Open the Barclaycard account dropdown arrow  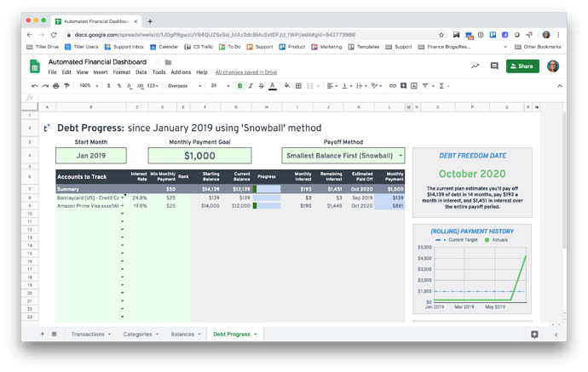tap(122, 197)
